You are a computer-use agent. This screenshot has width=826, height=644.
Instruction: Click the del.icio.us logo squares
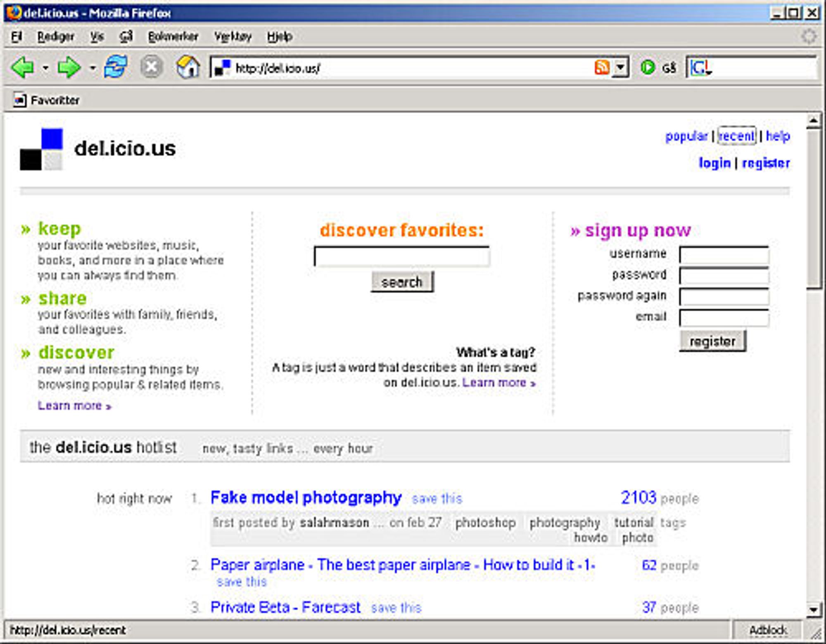tap(41, 149)
